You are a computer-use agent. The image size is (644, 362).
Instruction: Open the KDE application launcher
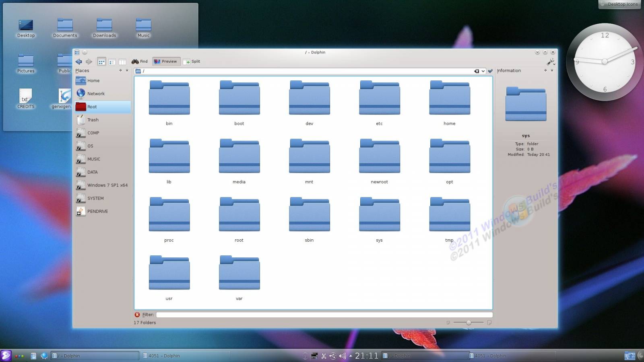pyautogui.click(x=6, y=356)
